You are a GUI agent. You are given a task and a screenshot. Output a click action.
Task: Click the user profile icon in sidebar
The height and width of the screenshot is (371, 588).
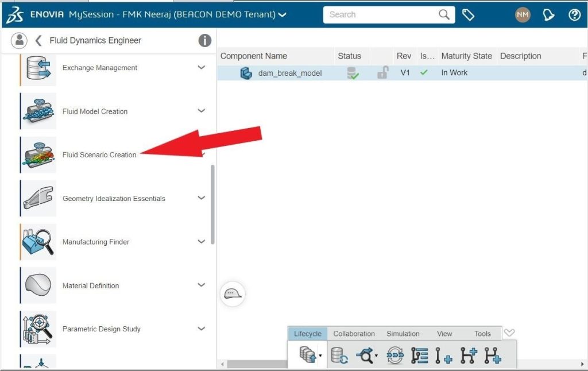pos(19,40)
